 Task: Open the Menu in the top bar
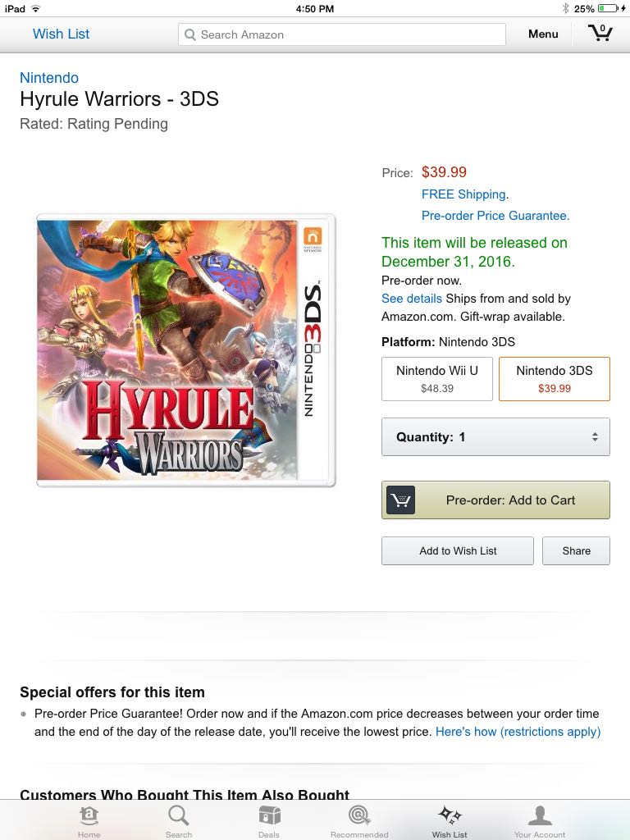tap(543, 34)
